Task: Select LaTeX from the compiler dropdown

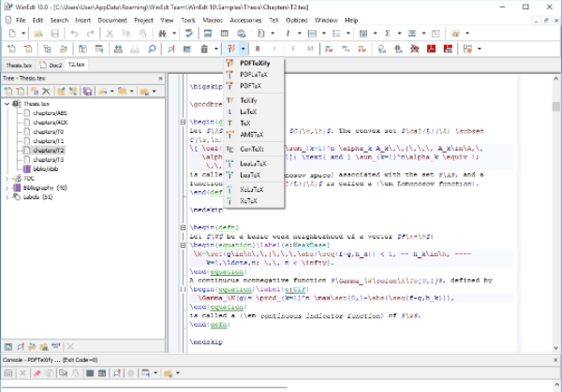Action: [x=254, y=111]
